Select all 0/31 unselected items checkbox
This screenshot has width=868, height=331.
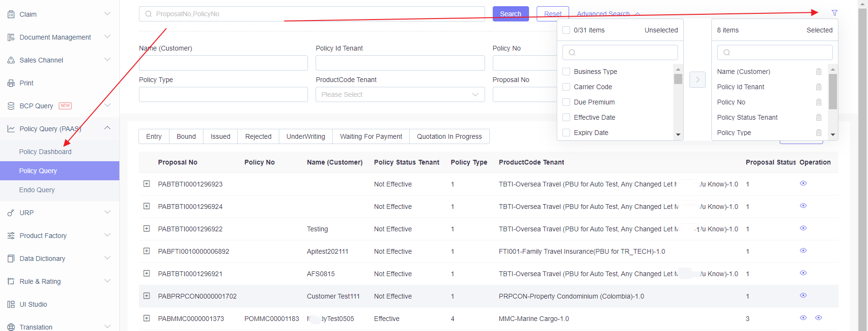click(566, 30)
